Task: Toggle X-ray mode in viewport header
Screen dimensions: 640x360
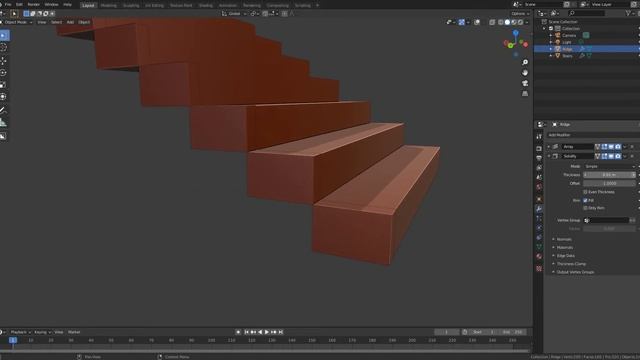Action: (x=492, y=22)
